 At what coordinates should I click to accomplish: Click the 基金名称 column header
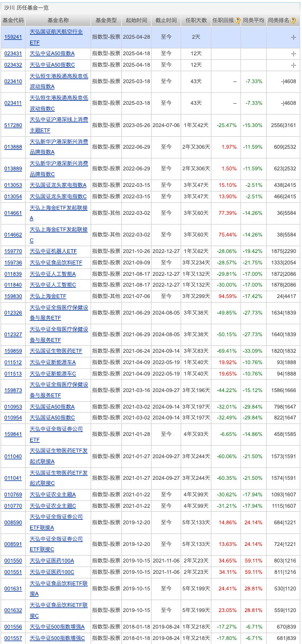pos(58,20)
